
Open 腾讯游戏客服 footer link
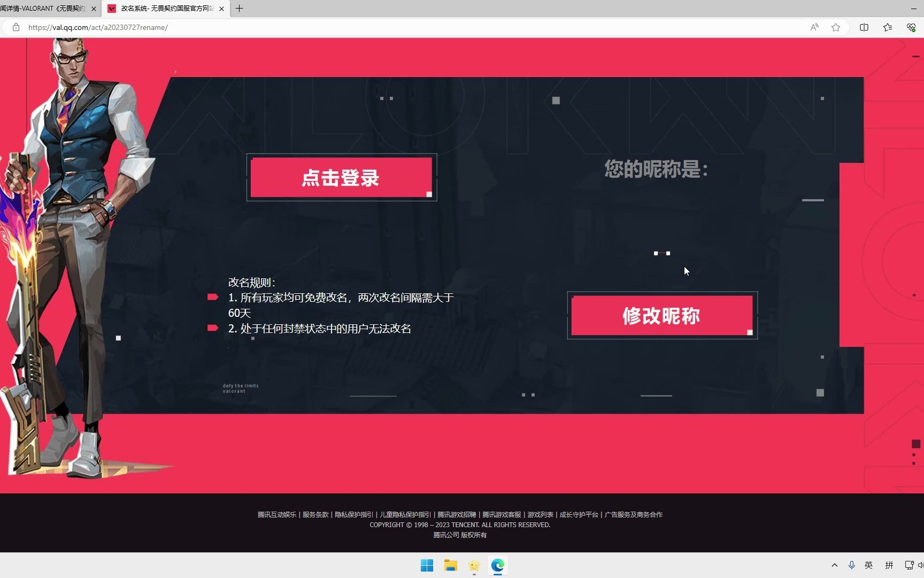click(502, 514)
